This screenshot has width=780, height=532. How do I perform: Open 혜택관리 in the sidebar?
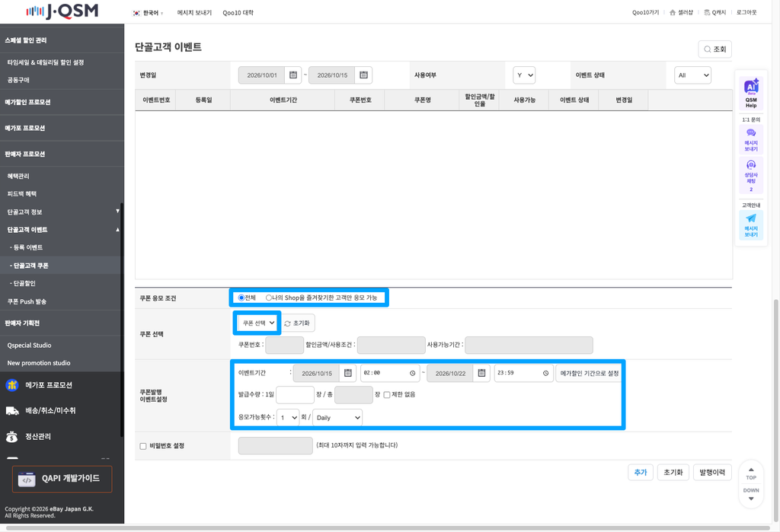point(18,176)
